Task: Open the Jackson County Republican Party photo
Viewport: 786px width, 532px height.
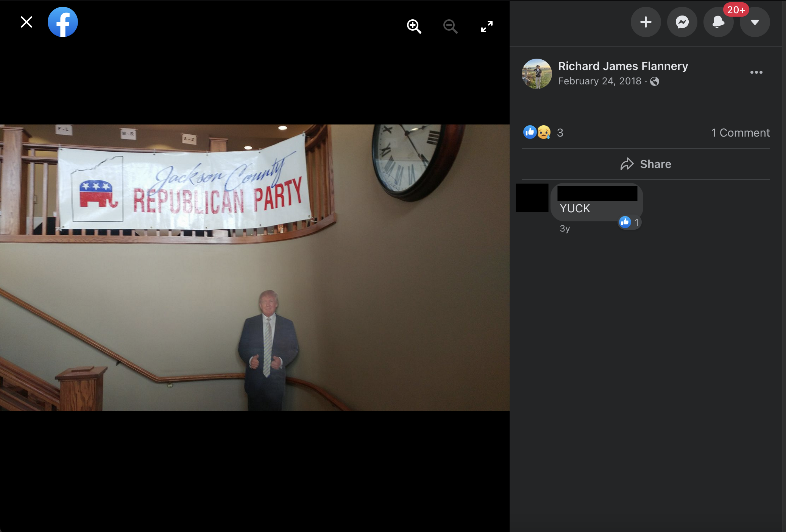Action: pyautogui.click(x=255, y=268)
